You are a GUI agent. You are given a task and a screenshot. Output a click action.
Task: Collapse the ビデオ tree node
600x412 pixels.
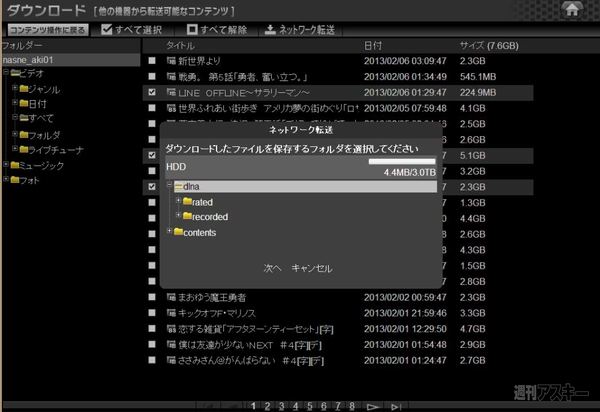6,72
